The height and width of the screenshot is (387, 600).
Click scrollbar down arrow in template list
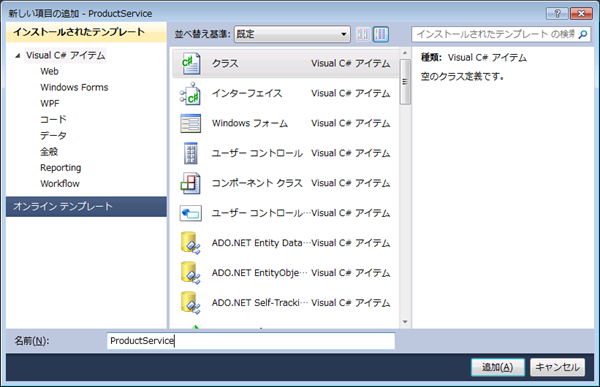[405, 322]
